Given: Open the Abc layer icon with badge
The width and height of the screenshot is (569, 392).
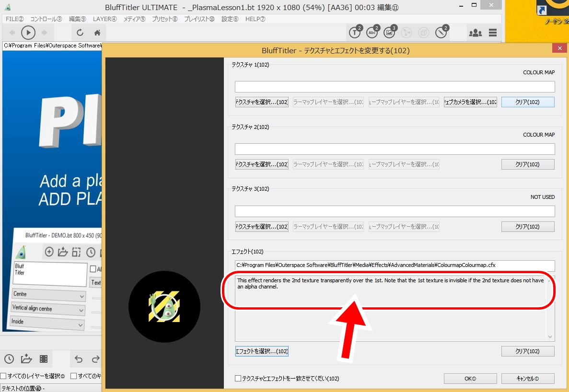Looking at the screenshot, I should pos(372,32).
